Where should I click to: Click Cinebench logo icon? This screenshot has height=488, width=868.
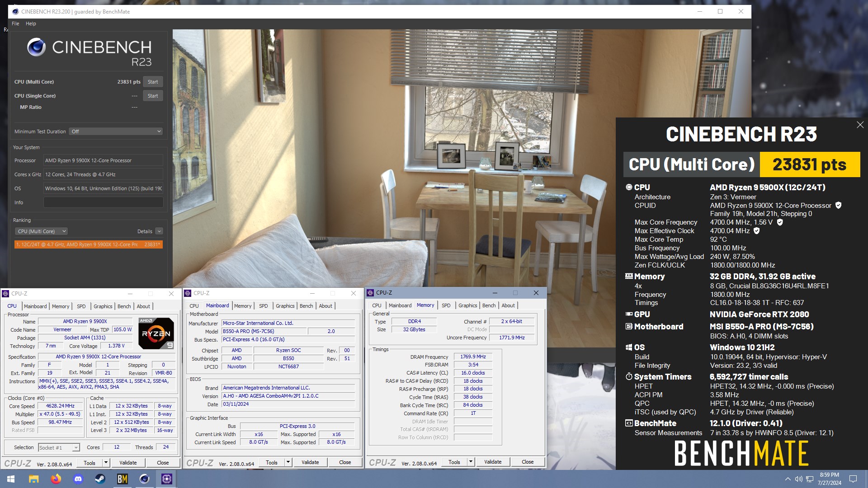click(36, 47)
